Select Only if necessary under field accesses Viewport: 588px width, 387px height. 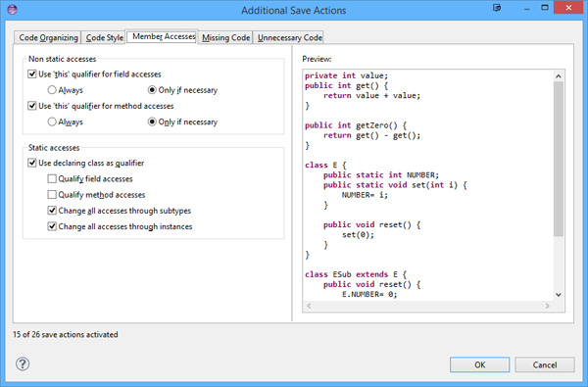(152, 90)
